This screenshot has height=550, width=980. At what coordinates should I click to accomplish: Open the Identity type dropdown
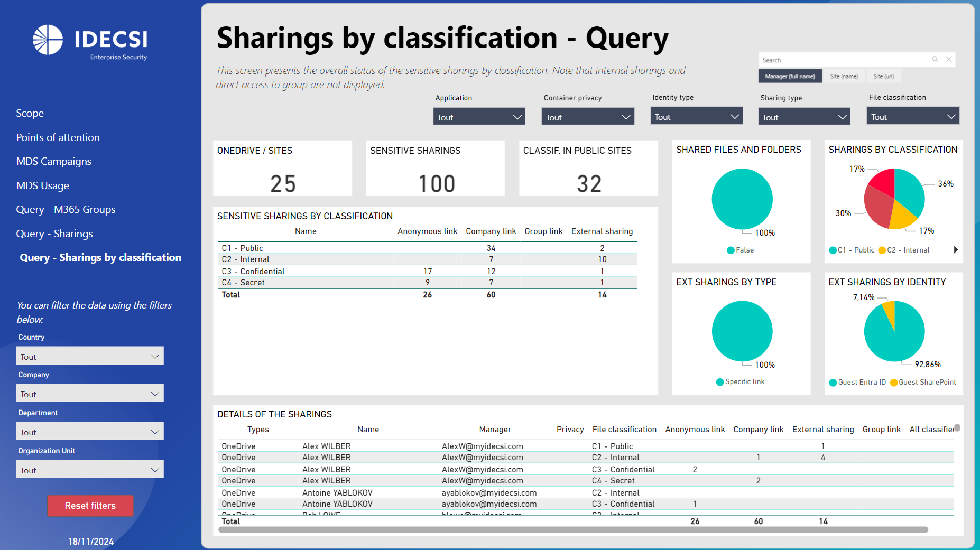[696, 116]
